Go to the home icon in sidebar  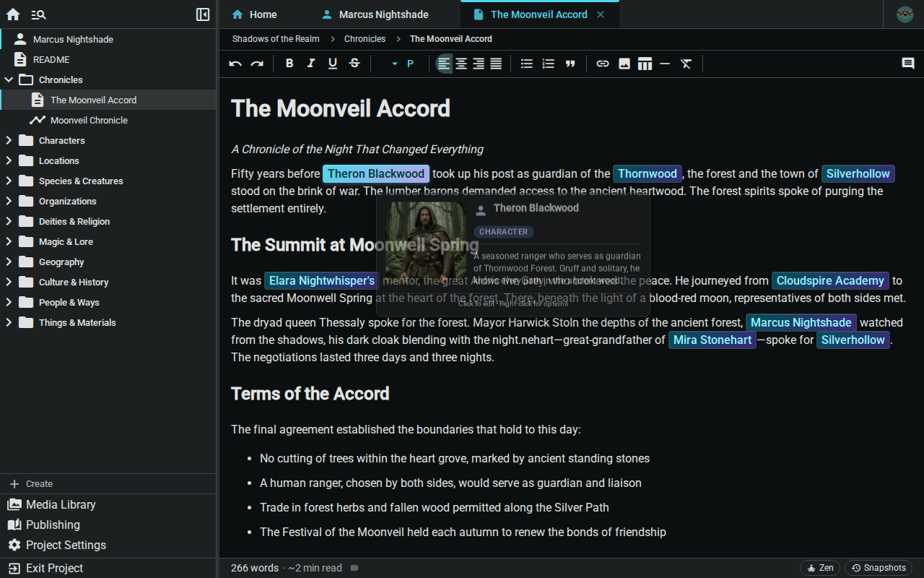point(13,14)
